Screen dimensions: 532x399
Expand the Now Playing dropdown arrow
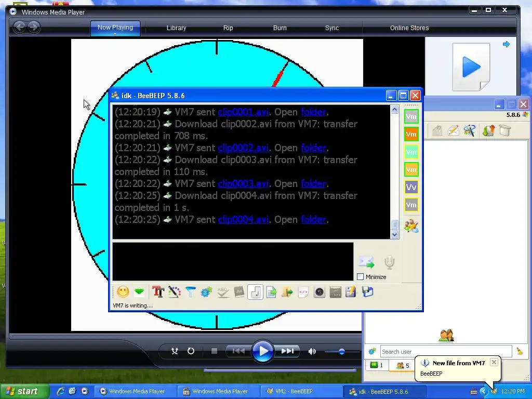(x=115, y=34)
